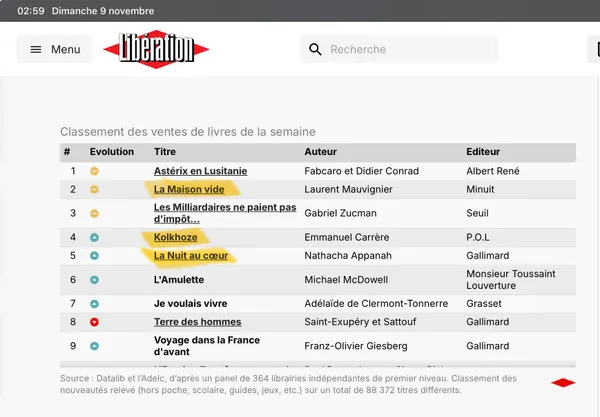Click author Saint-Exupéry et Sattouf
Screen dimensions: 600x417
click(360, 322)
